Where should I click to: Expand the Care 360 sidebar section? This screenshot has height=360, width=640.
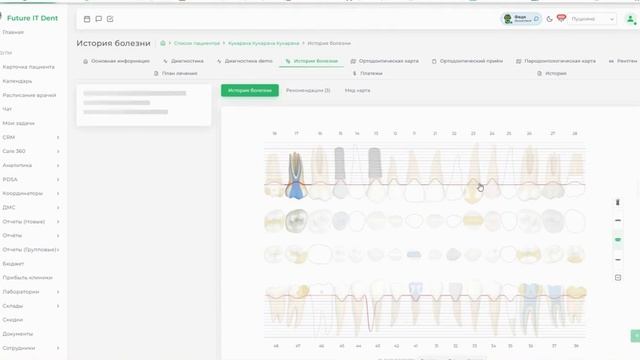point(31,151)
